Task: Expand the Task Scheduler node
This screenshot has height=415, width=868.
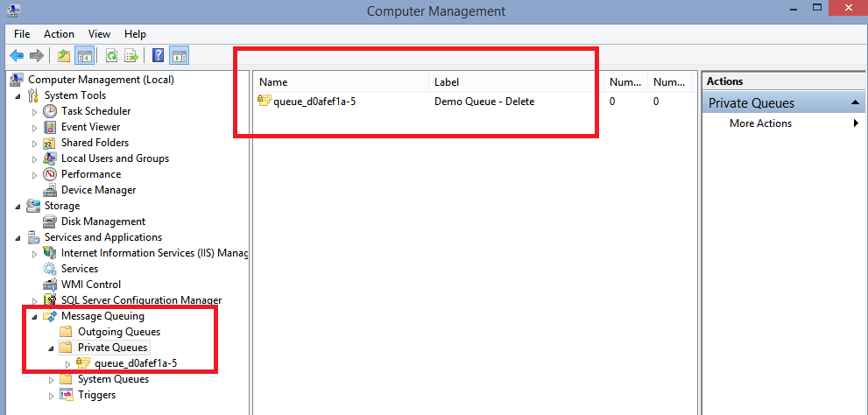Action: pos(35,112)
